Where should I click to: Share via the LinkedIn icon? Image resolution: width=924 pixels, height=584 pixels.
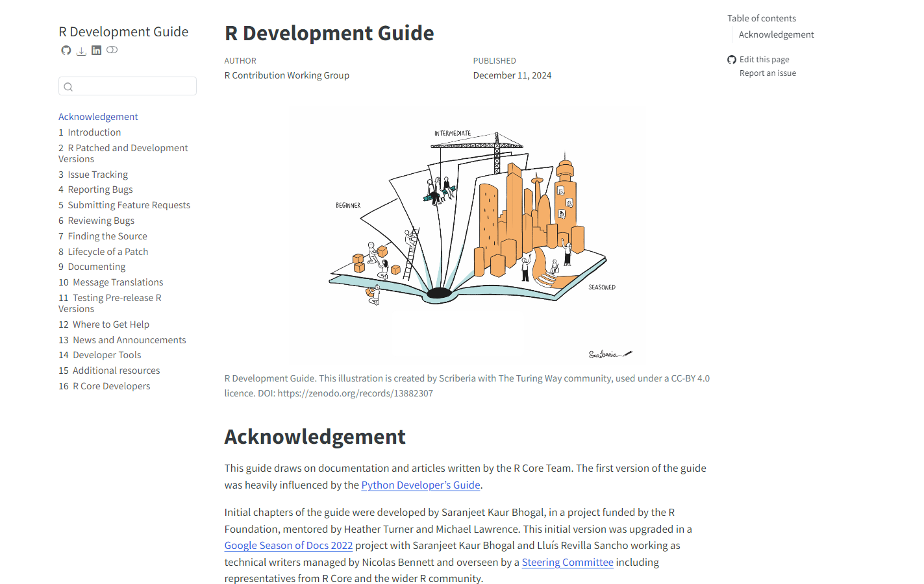(96, 51)
